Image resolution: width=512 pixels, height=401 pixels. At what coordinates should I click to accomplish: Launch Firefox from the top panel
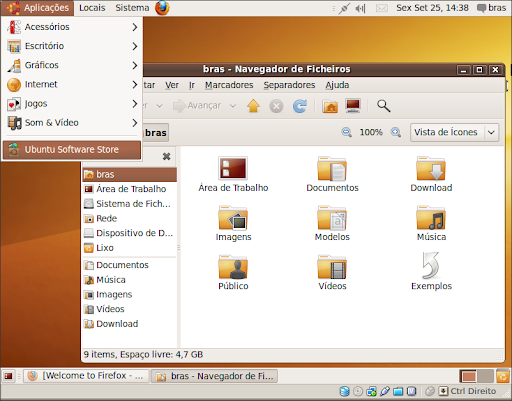[x=162, y=8]
